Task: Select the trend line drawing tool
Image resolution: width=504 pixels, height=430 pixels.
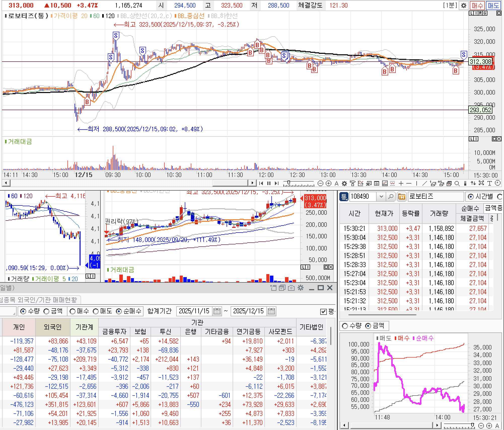Action: pos(424,183)
